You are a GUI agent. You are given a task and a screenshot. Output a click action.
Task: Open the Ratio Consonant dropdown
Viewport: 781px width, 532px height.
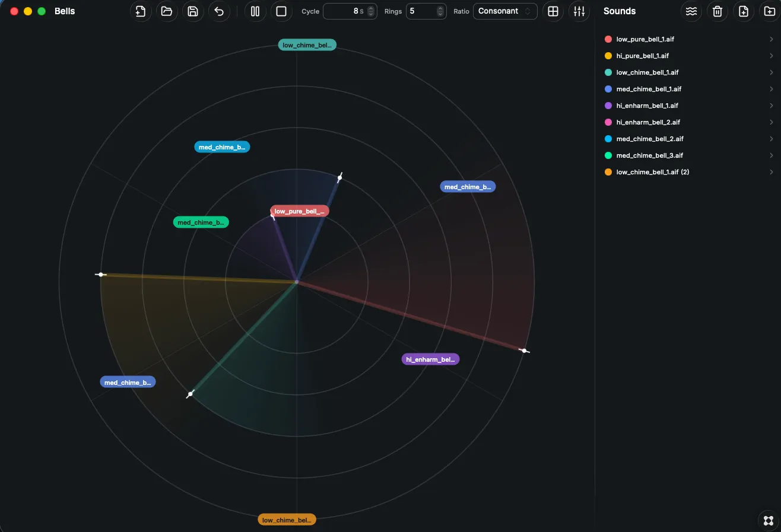(505, 11)
